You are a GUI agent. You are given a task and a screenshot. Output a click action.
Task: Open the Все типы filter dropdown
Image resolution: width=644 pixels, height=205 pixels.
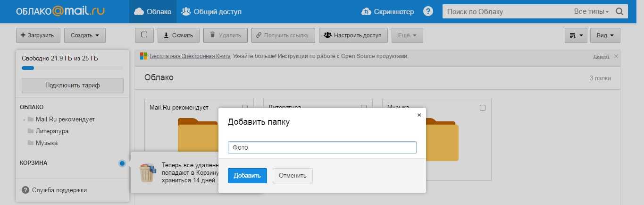[x=591, y=11]
